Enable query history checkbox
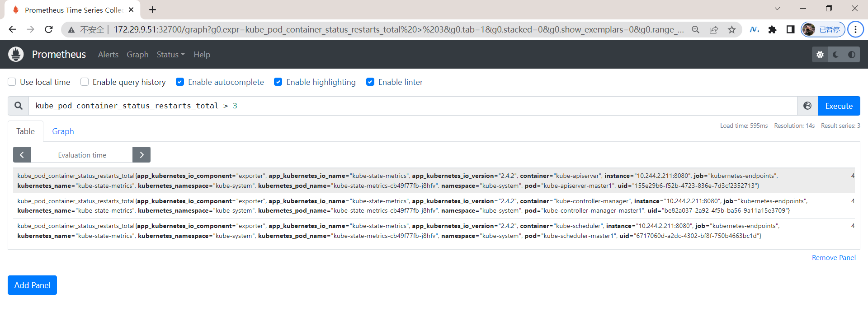This screenshot has width=868, height=321. click(85, 82)
